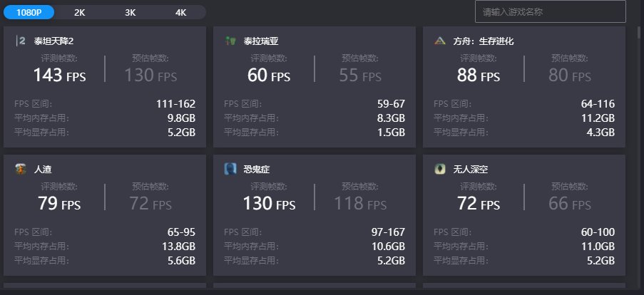The width and height of the screenshot is (644, 295).
Task: Click the 143 FPS benchmark value
Action: tap(60, 75)
